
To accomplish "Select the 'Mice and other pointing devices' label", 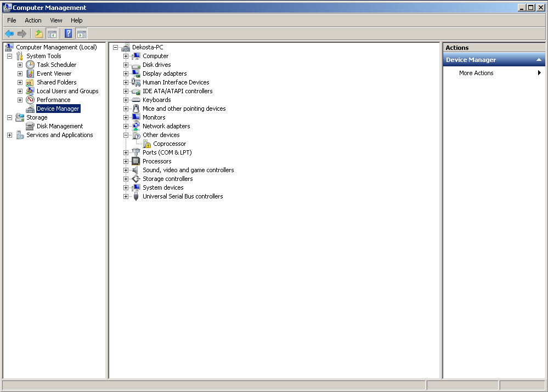I will 184,109.
